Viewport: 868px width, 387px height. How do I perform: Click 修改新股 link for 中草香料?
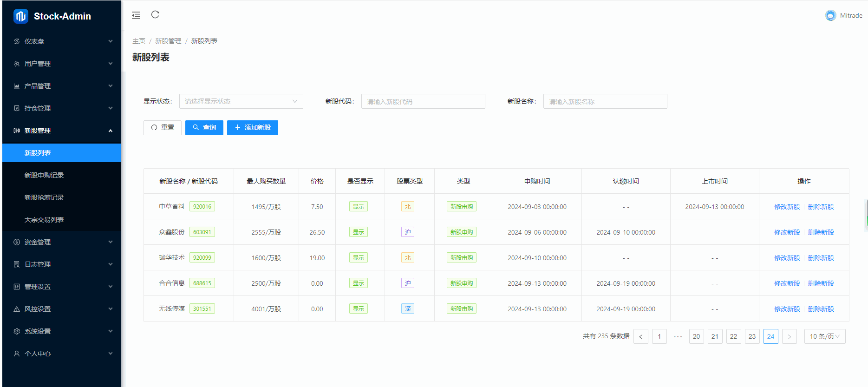[x=787, y=207]
